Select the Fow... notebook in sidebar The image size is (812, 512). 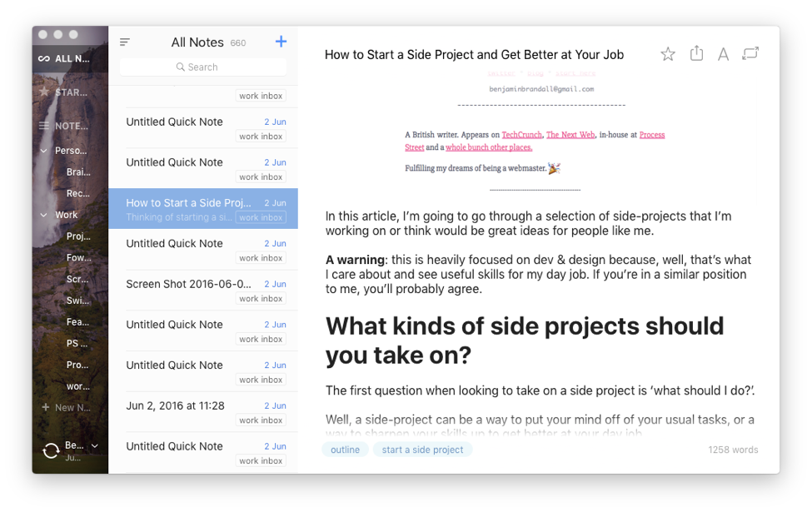78,257
